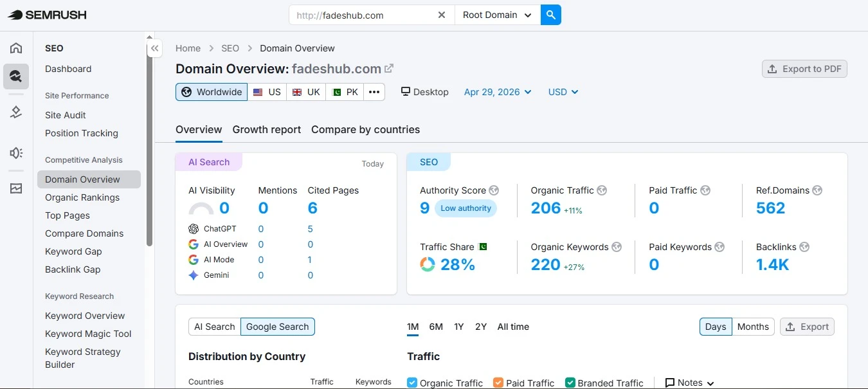
Task: Open Keyword Magic Tool in sidebar
Action: coord(88,334)
